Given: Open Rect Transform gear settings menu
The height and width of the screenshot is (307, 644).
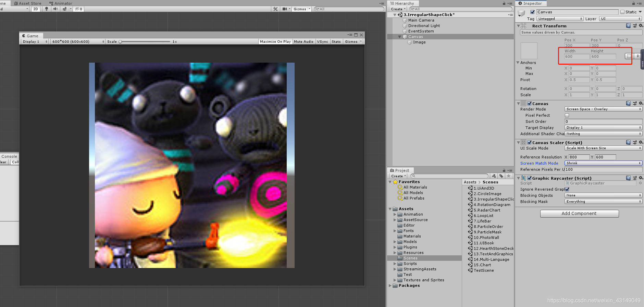Looking at the screenshot, I should [x=641, y=26].
